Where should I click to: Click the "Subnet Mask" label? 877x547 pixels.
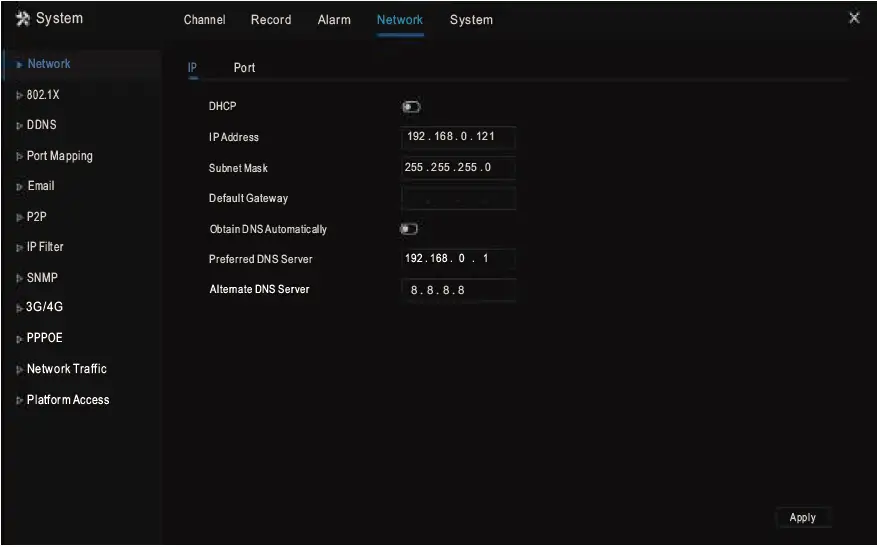[238, 168]
